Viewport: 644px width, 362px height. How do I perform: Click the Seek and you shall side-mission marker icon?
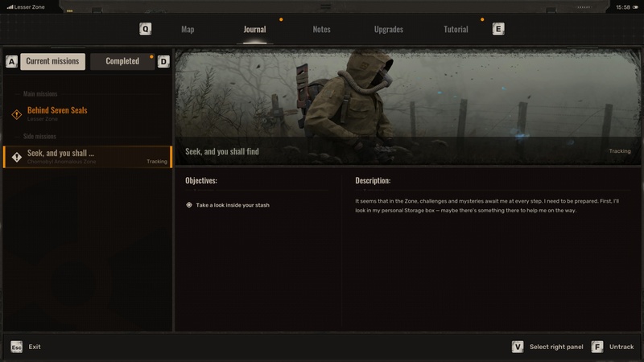coord(16,157)
